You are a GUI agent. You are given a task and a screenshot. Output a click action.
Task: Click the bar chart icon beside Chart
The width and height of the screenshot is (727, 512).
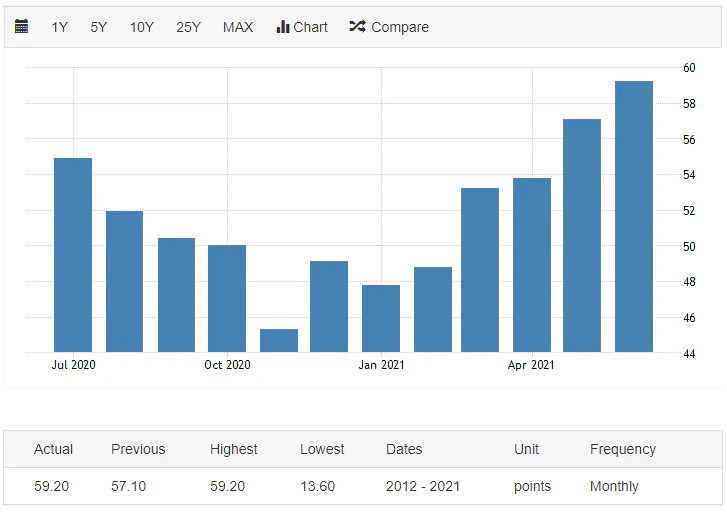click(283, 27)
